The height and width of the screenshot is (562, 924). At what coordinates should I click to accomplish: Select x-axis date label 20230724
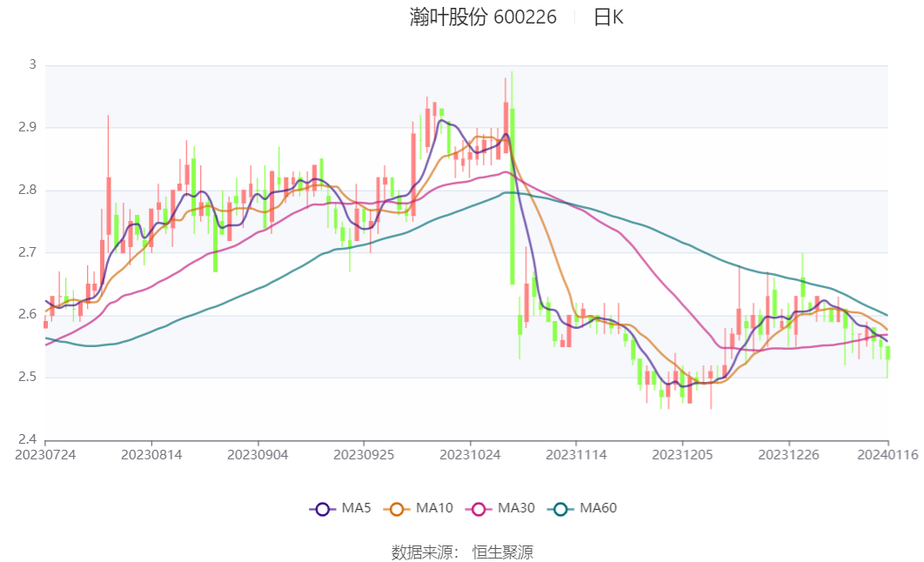click(x=45, y=455)
